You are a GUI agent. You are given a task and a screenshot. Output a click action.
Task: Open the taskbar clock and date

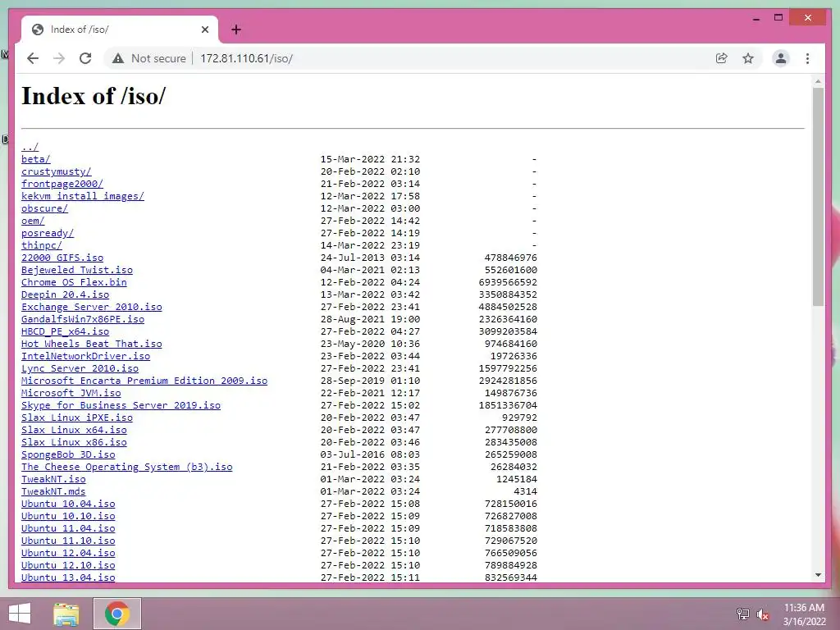point(804,614)
